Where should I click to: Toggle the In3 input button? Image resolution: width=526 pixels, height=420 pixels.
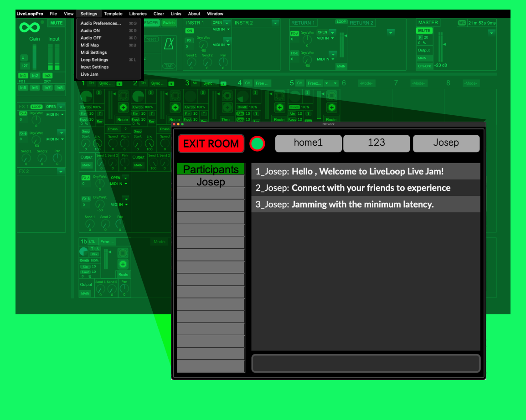click(x=47, y=76)
